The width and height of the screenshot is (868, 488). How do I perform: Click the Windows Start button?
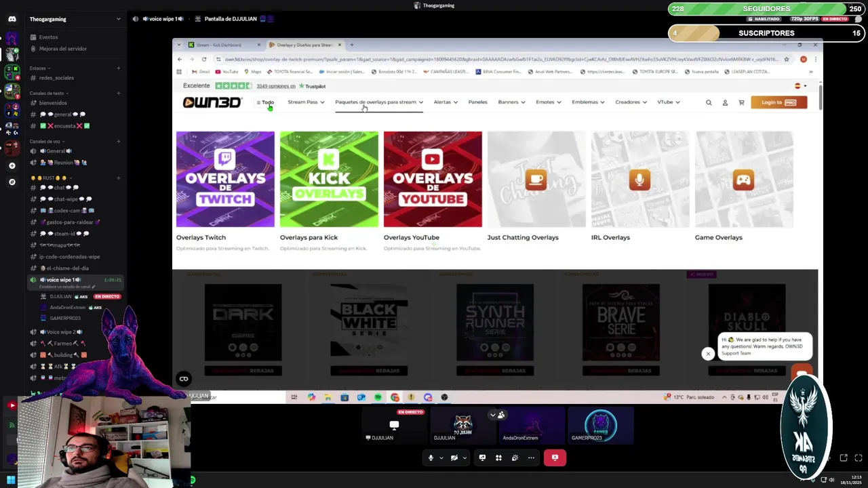coord(11,481)
